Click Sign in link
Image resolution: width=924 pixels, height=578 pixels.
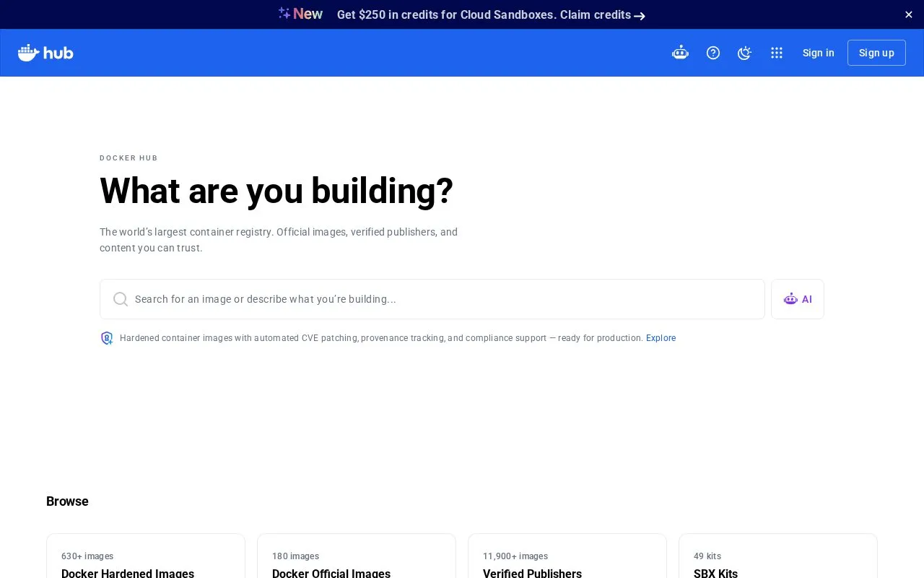[819, 53]
